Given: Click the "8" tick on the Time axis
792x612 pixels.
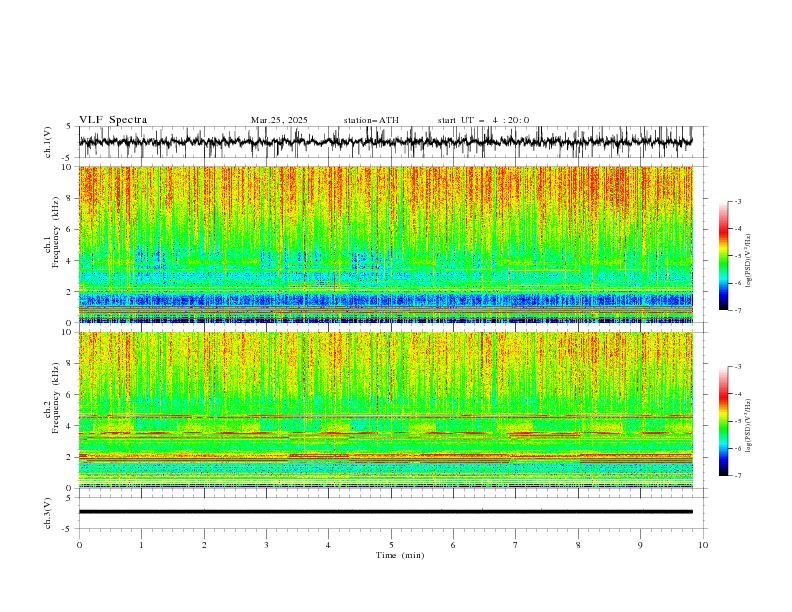Looking at the screenshot, I should (578, 545).
